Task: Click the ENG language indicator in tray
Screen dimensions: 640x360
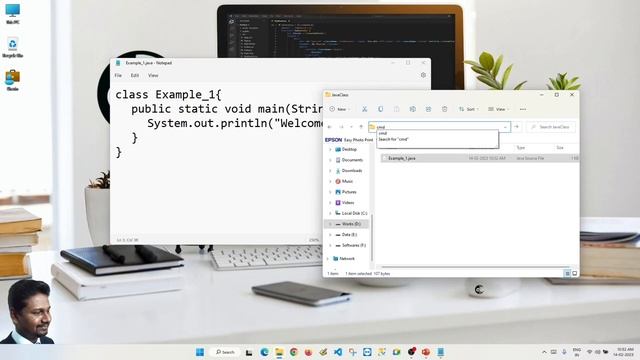Action: point(577,352)
